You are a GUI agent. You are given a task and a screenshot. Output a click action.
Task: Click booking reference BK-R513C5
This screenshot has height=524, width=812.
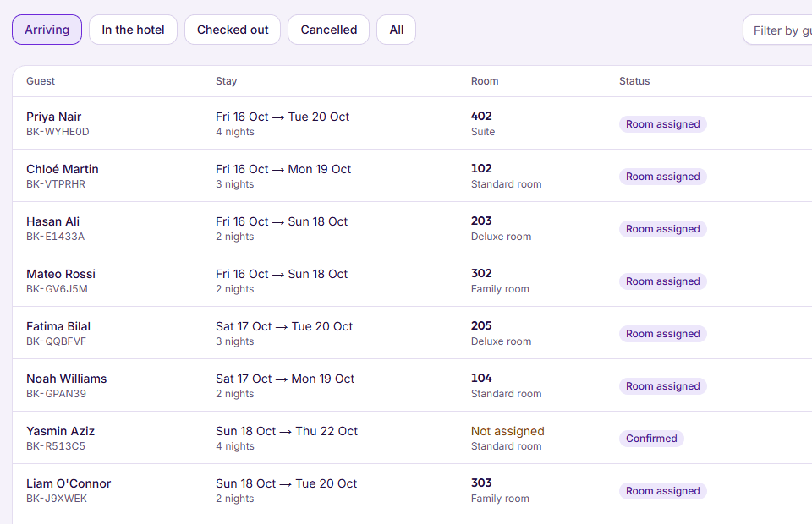56,446
